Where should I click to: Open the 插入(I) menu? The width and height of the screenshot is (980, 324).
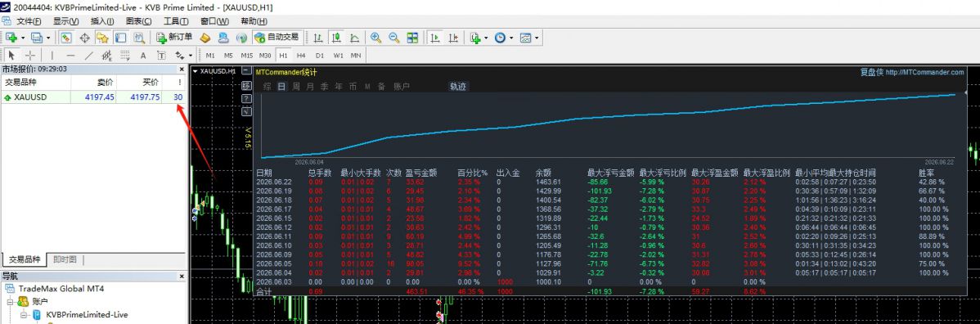tap(102, 21)
